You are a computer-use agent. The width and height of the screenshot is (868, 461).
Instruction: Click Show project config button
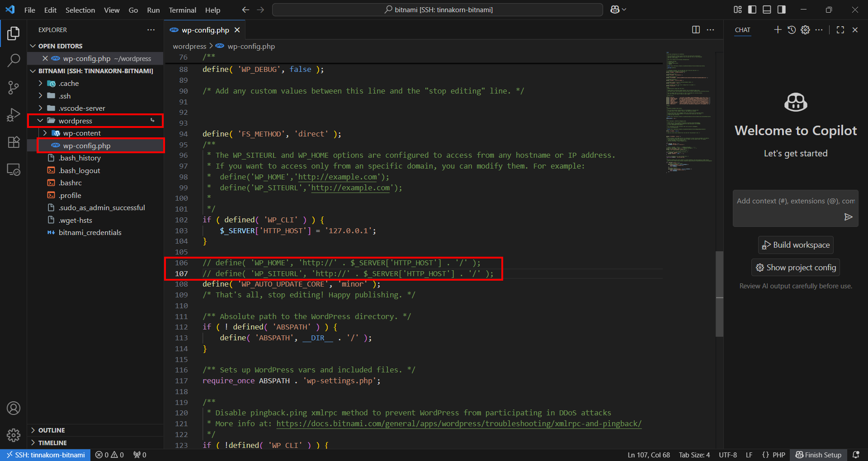click(x=796, y=268)
